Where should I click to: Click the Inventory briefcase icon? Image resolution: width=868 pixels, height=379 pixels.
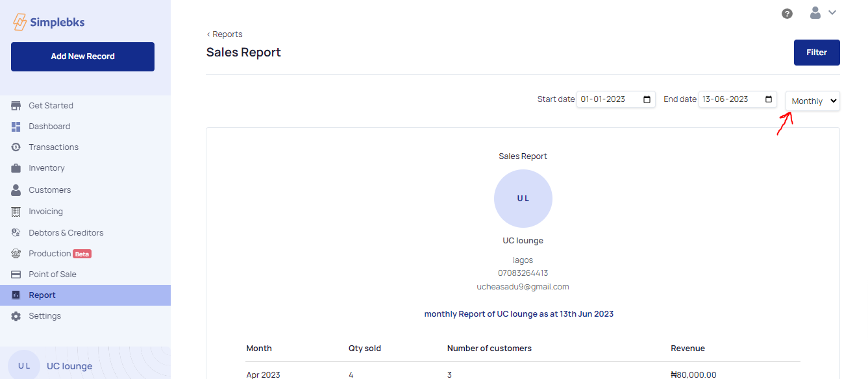[x=16, y=168]
